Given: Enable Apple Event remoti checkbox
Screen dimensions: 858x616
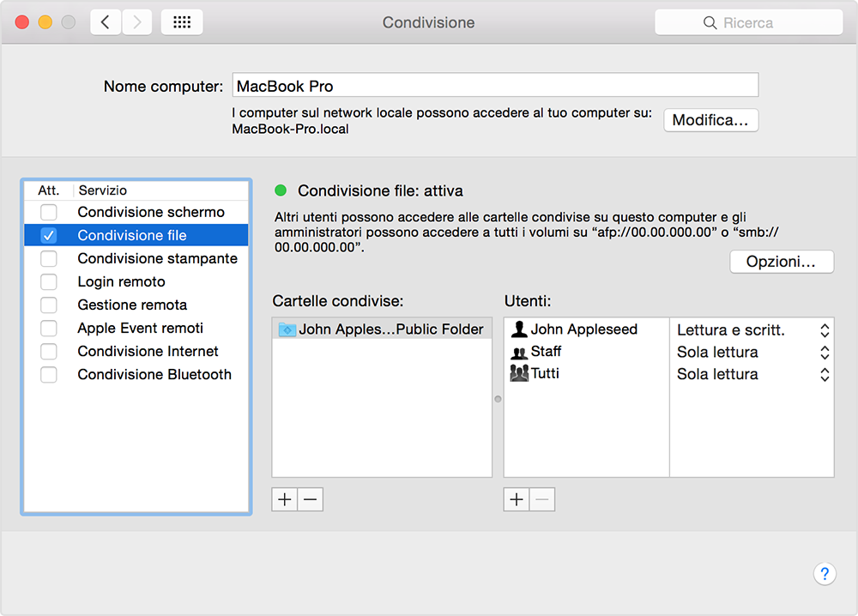Looking at the screenshot, I should tap(49, 329).
